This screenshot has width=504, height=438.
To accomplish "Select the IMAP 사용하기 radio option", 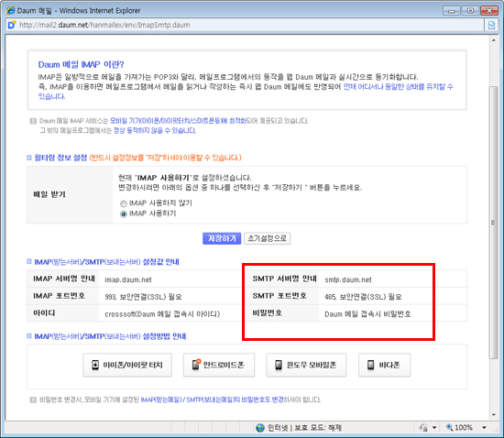I will click(124, 214).
